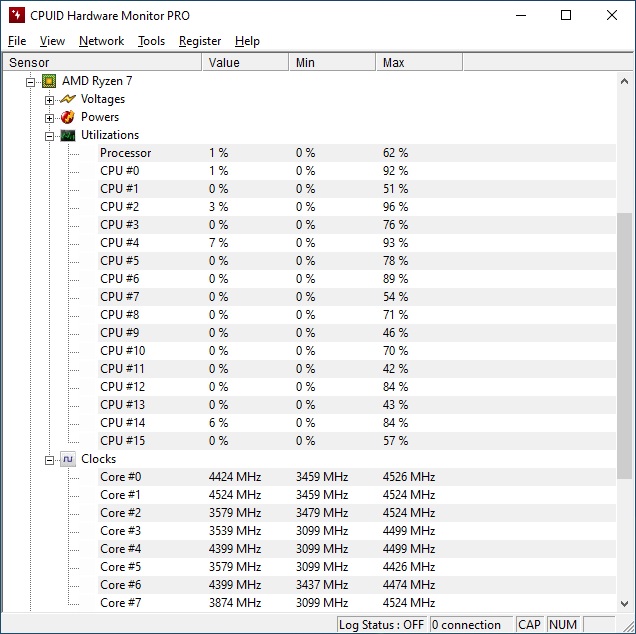The width and height of the screenshot is (636, 634).
Task: Click the CPUID Hardware Monitor app icon
Action: coord(17,15)
